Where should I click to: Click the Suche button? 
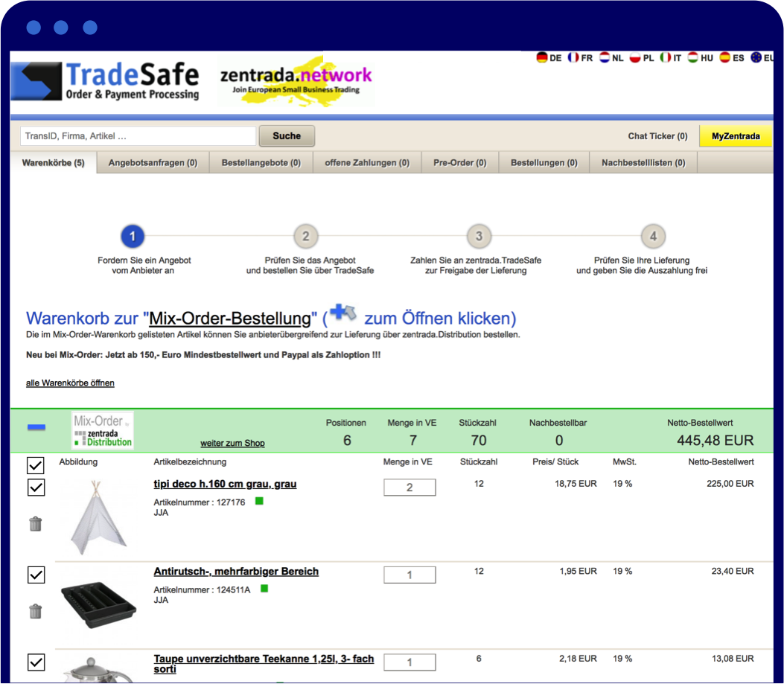tap(287, 136)
